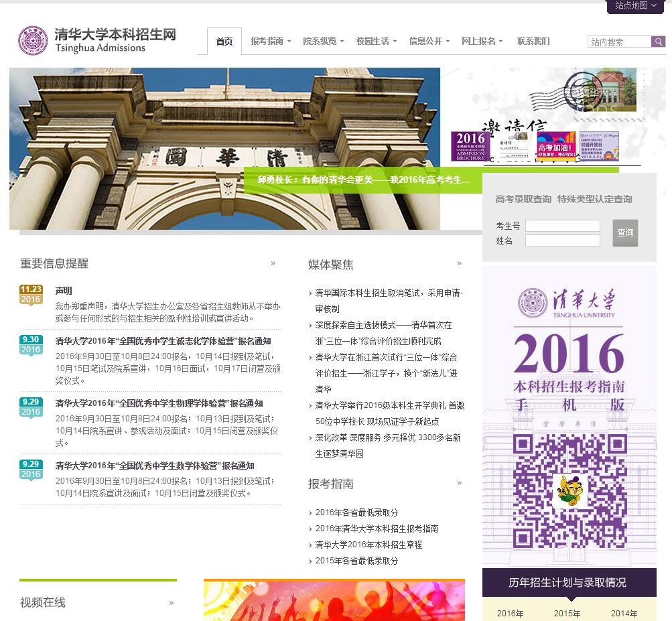Open 清华大学在浙江首次试行 news link
The width and height of the screenshot is (672, 621).
coord(386,373)
